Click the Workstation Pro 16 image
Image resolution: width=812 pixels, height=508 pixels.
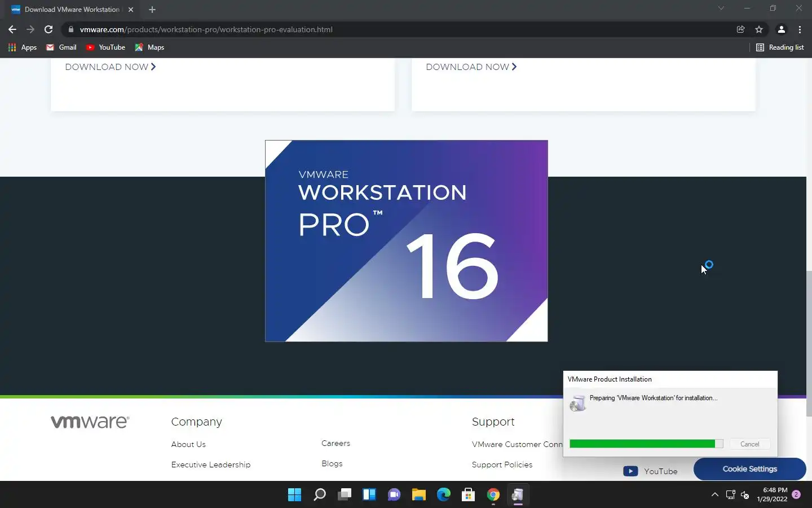tap(407, 241)
